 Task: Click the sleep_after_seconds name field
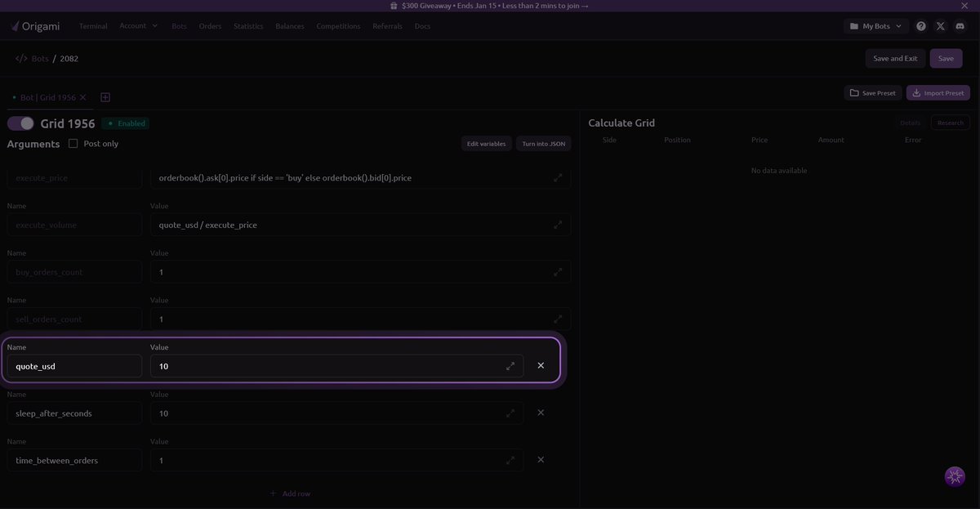point(74,413)
